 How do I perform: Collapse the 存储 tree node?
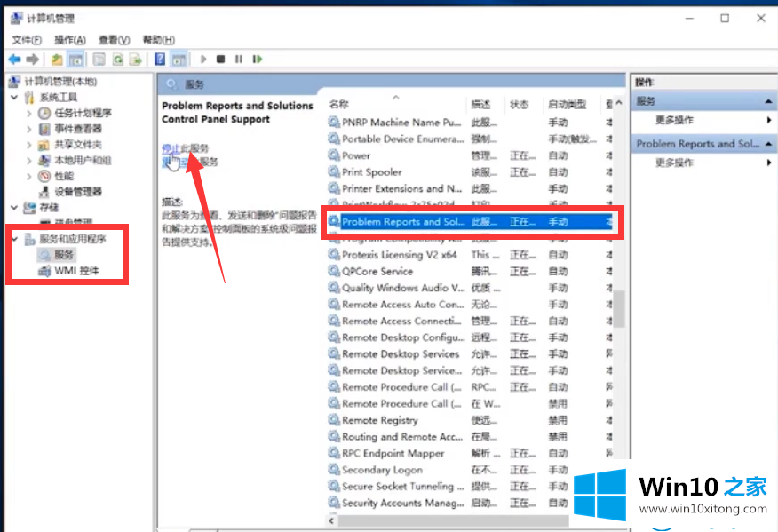(x=14, y=208)
